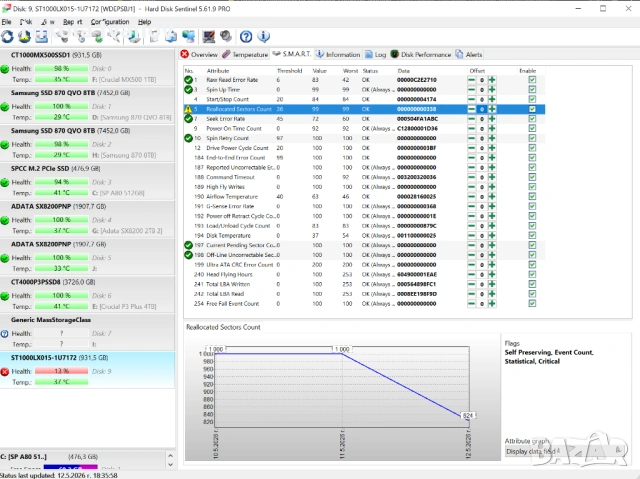
Task: Click the 824 data point label on graph
Action: click(x=468, y=415)
